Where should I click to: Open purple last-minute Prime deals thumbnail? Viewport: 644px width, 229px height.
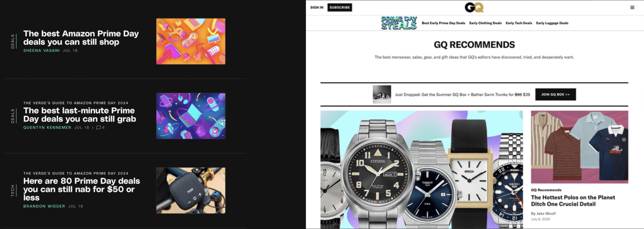tap(191, 116)
